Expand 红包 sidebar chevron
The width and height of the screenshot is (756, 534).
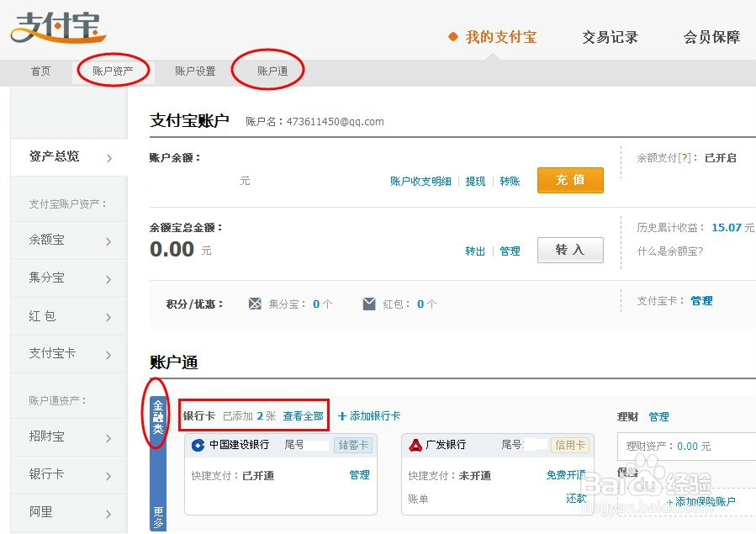[x=109, y=317]
